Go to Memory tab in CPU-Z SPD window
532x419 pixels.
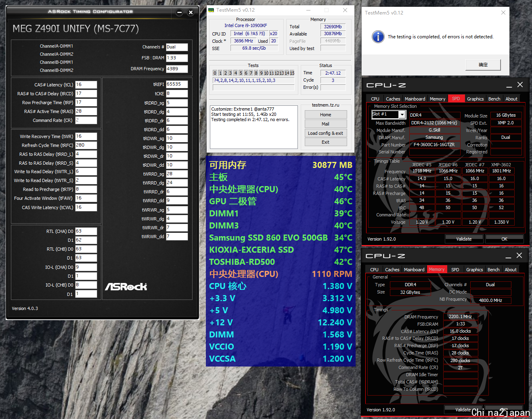click(438, 99)
